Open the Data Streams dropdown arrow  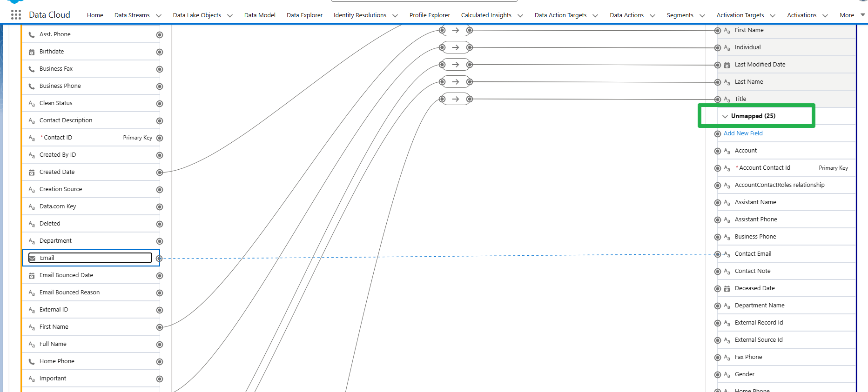159,15
